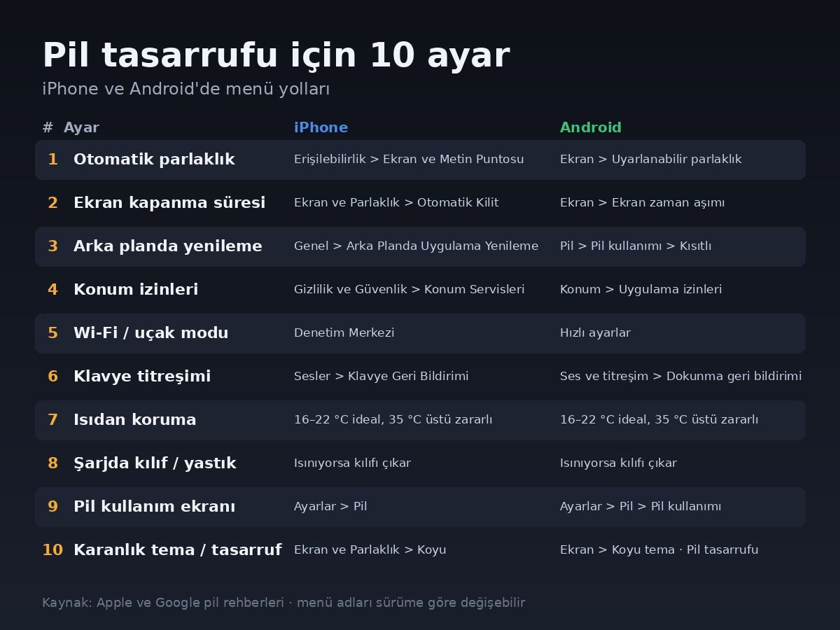Screen dimensions: 840x630
Task: Click "Konum > Uygulama izinleri" cell
Action: click(x=640, y=290)
